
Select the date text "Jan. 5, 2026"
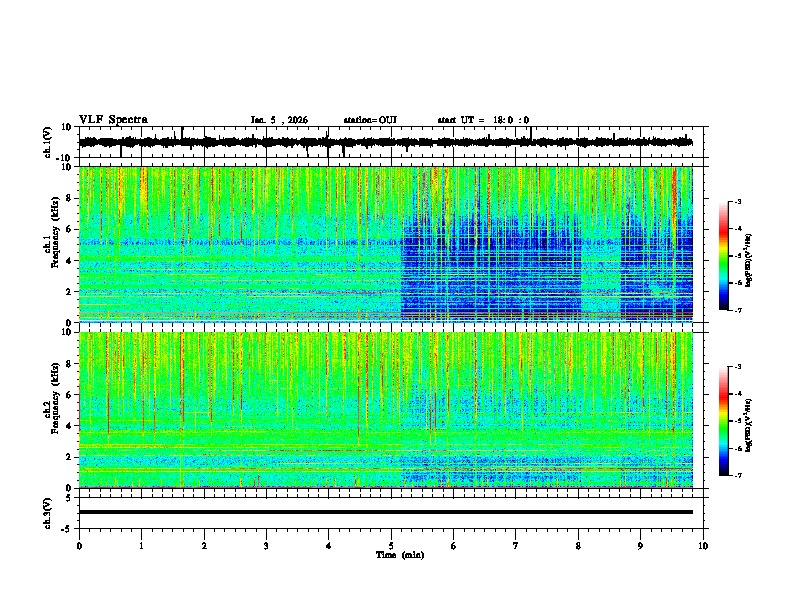point(279,120)
